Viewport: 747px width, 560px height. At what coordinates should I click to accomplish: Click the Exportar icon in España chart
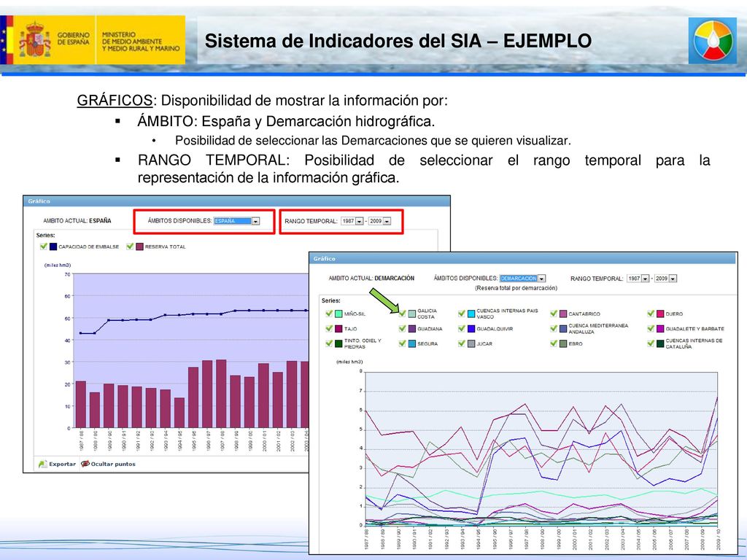(x=43, y=464)
